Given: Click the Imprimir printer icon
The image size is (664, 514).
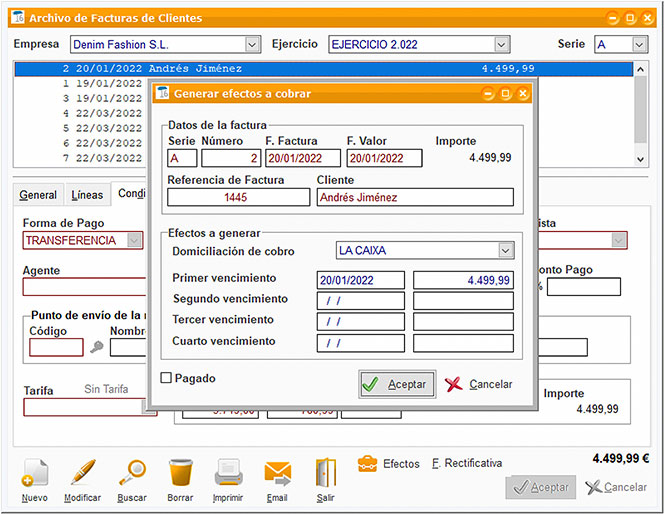Looking at the screenshot, I should pos(229,472).
